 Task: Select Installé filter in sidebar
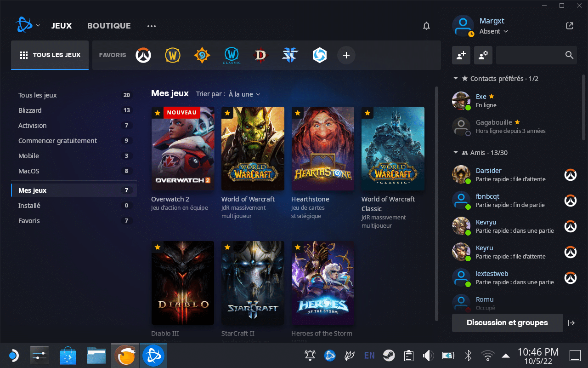[74, 206]
